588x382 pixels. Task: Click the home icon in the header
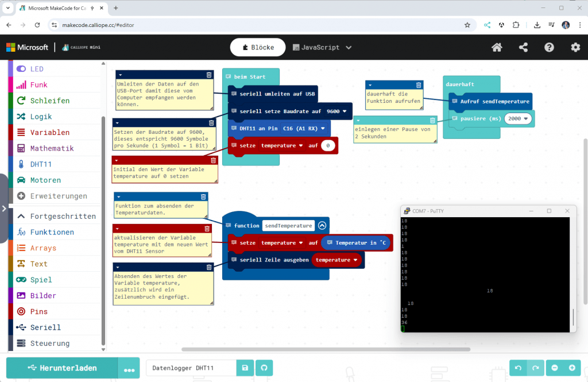coord(497,47)
